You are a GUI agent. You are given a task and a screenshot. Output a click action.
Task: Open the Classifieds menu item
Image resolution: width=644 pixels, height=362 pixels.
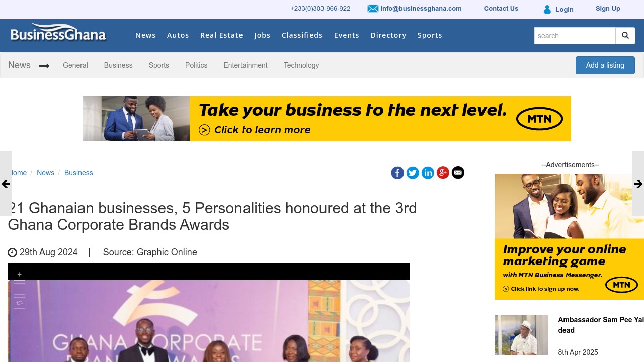(302, 35)
